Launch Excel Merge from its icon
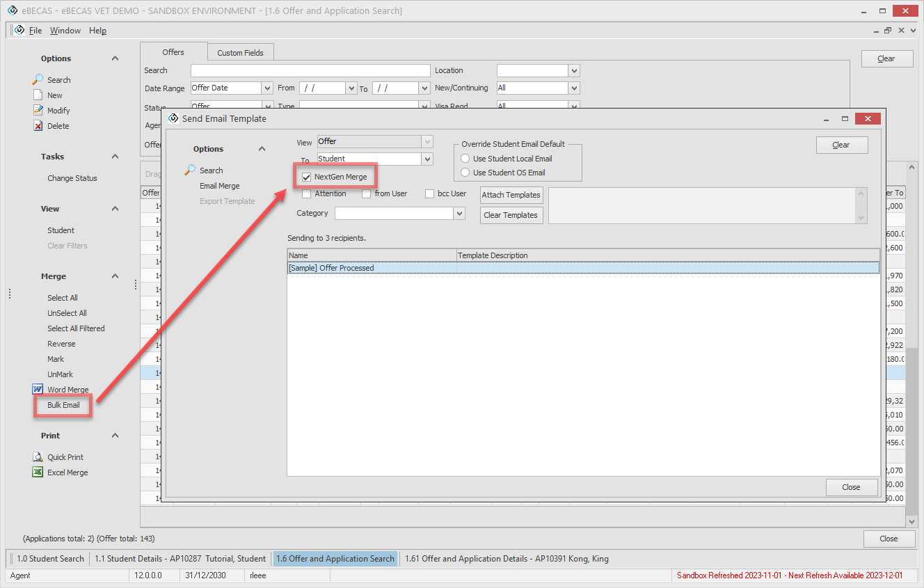 coord(38,472)
